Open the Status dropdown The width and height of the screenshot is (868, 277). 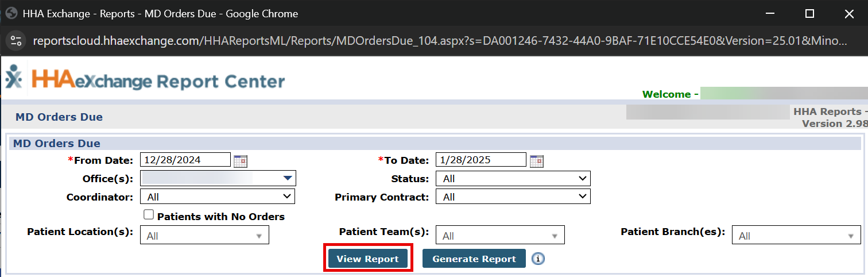coord(513,179)
